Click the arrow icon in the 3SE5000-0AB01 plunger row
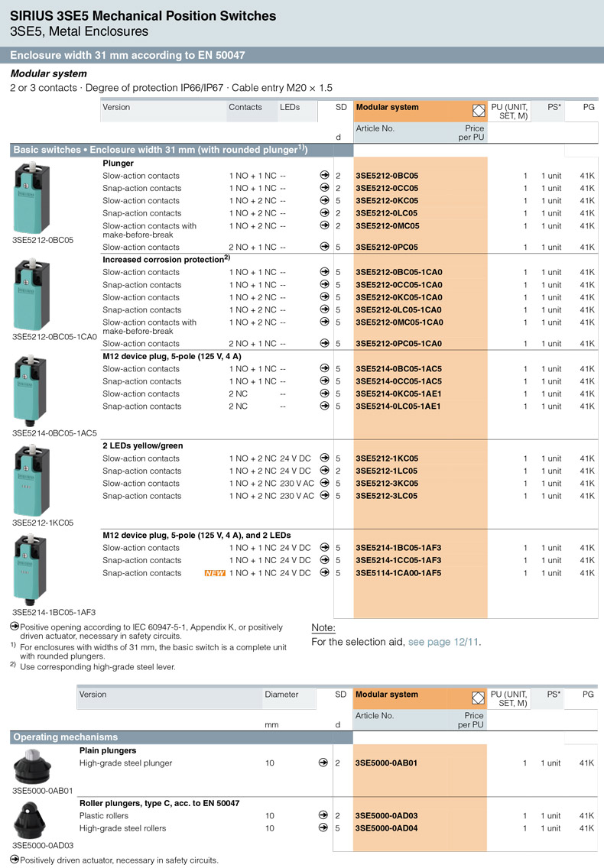Screen dimensions: 604x868 pos(325,763)
